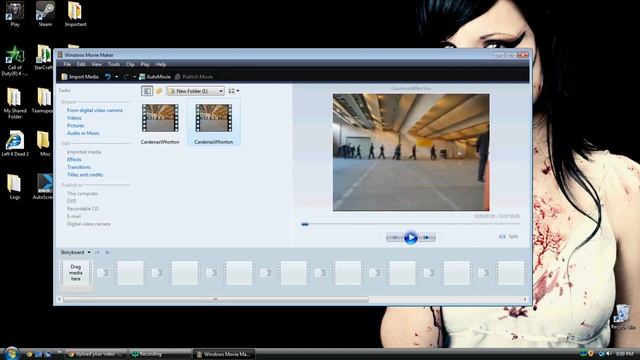The image size is (640, 360).
Task: Open the Tools menu
Action: [113, 64]
